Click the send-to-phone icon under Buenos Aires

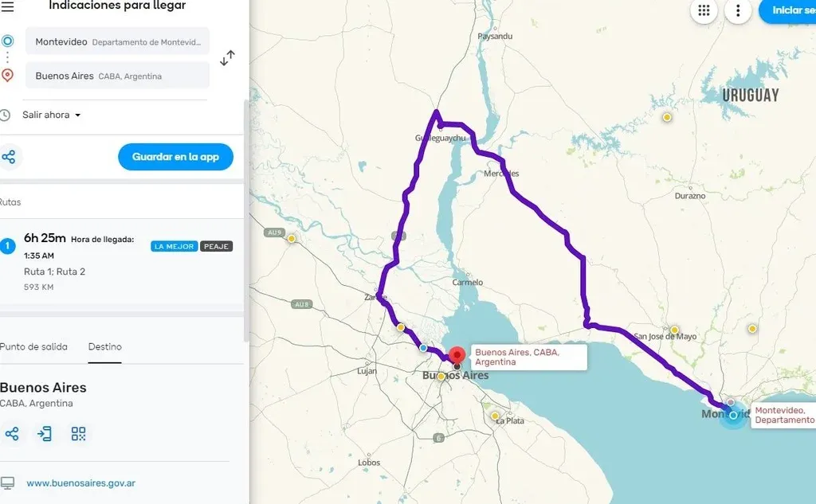(x=45, y=434)
